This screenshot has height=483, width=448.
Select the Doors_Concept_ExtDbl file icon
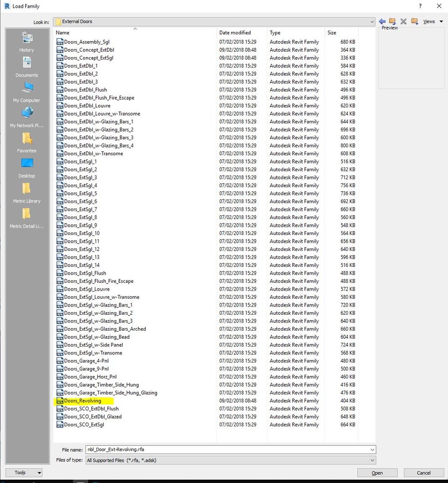60,50
